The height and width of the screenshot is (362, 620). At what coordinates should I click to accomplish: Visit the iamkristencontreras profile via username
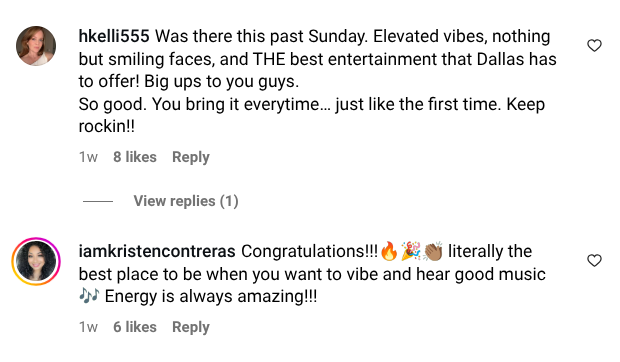coord(157,251)
